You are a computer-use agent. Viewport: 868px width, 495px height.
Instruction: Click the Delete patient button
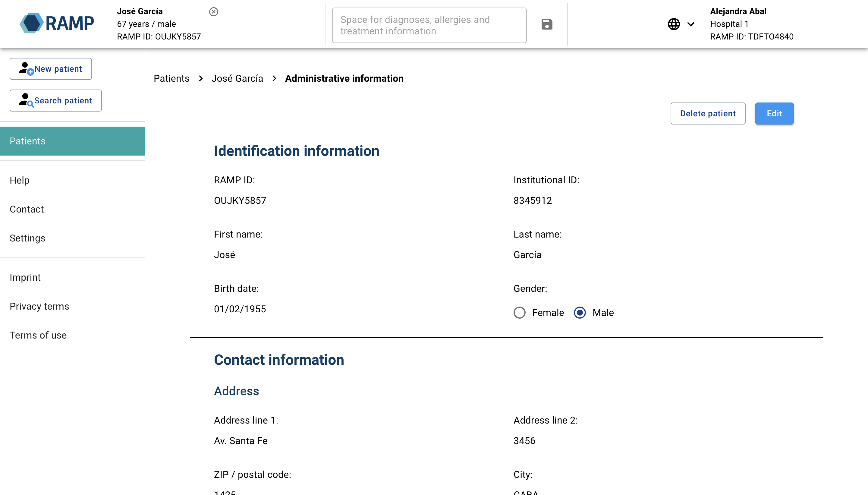point(708,114)
